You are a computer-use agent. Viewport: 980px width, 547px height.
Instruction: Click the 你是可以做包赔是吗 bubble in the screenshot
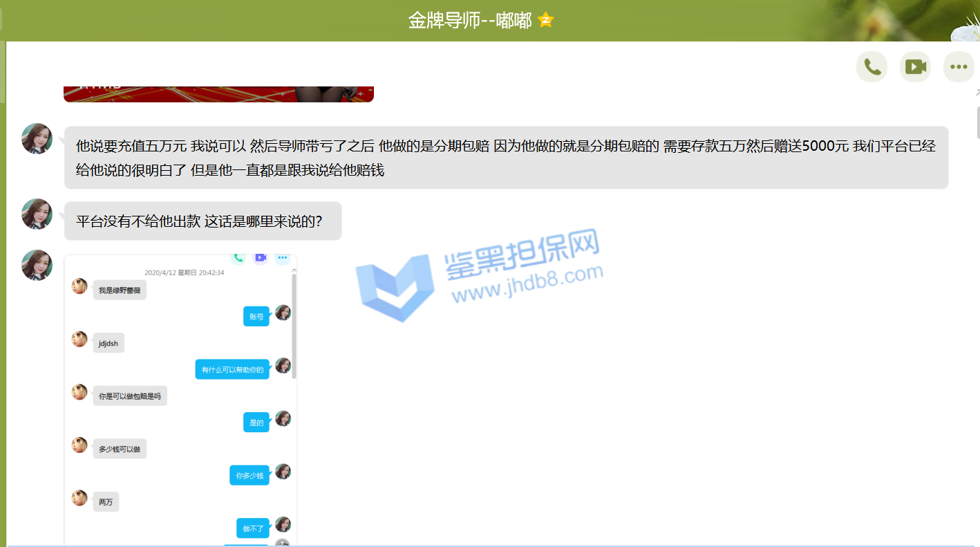[x=130, y=396]
